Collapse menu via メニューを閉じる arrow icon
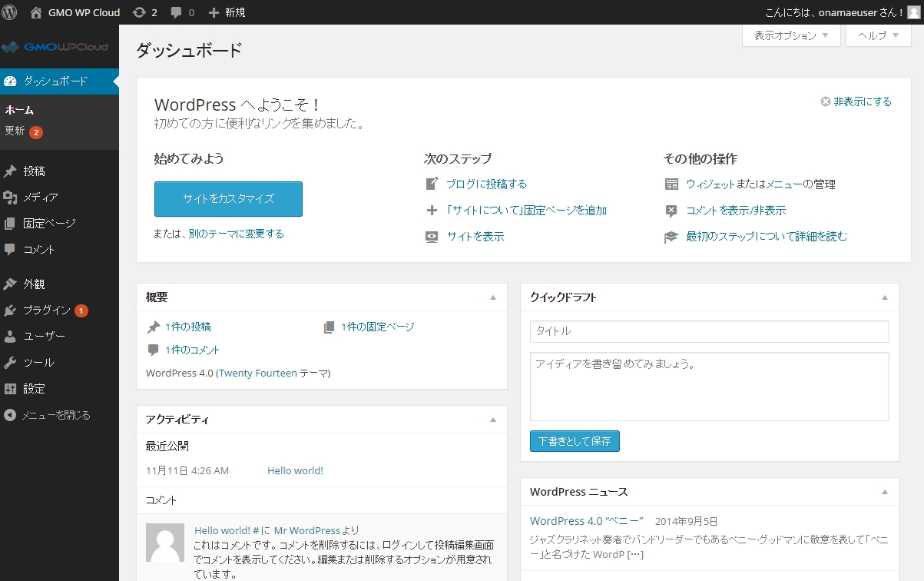This screenshot has height=581, width=924. pos(10,415)
